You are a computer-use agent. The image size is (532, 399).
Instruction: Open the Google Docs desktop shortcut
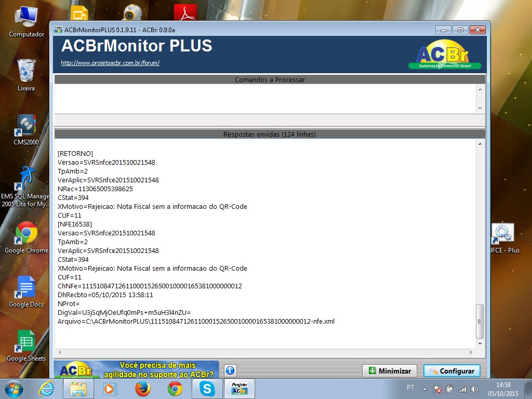click(26, 292)
